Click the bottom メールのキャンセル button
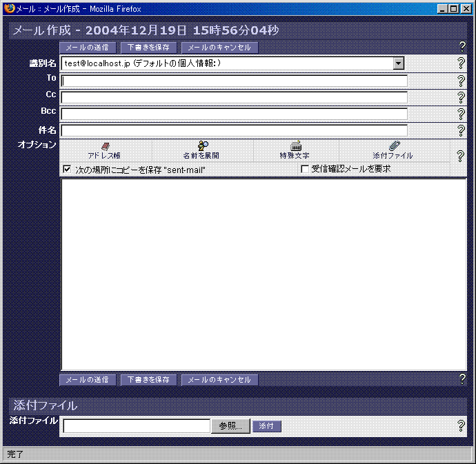 (219, 380)
